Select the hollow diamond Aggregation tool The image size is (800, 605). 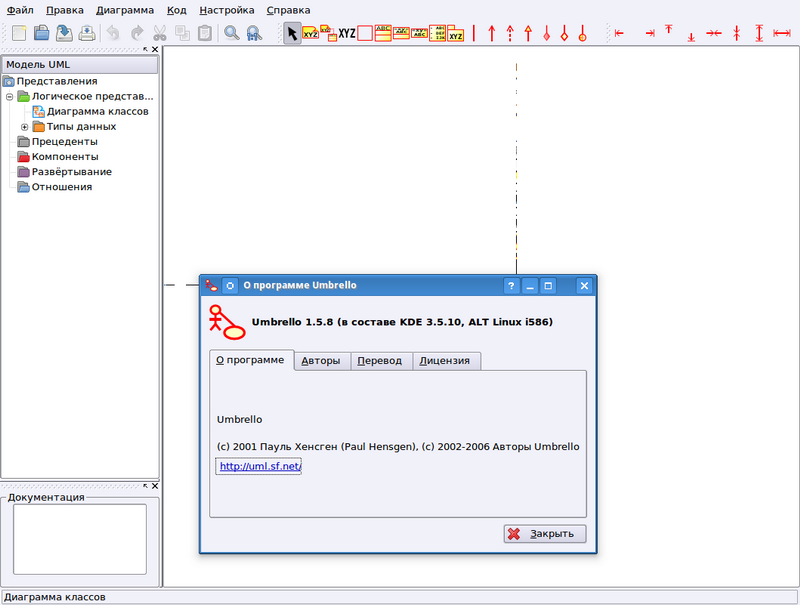point(564,33)
